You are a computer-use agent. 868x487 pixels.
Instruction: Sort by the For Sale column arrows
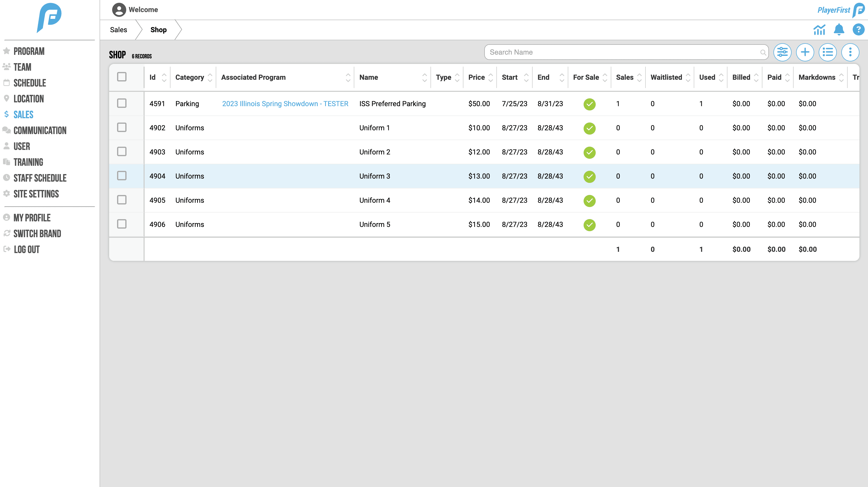(x=605, y=77)
